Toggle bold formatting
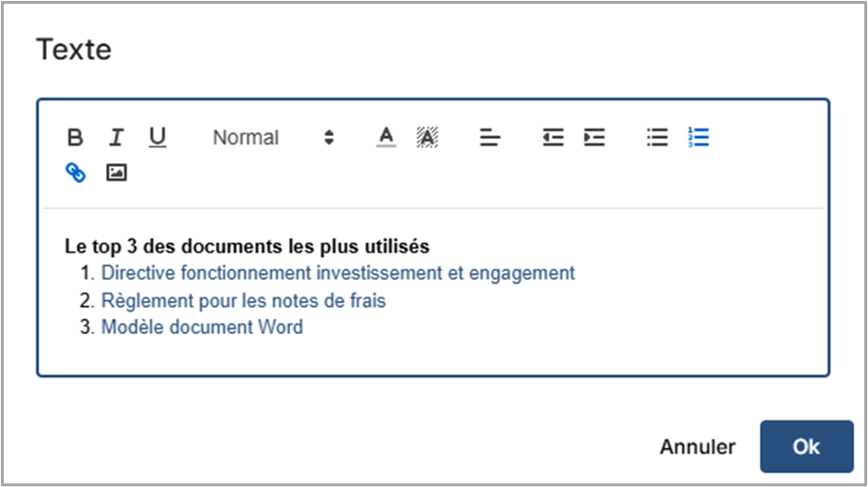The image size is (868, 487). (x=75, y=138)
